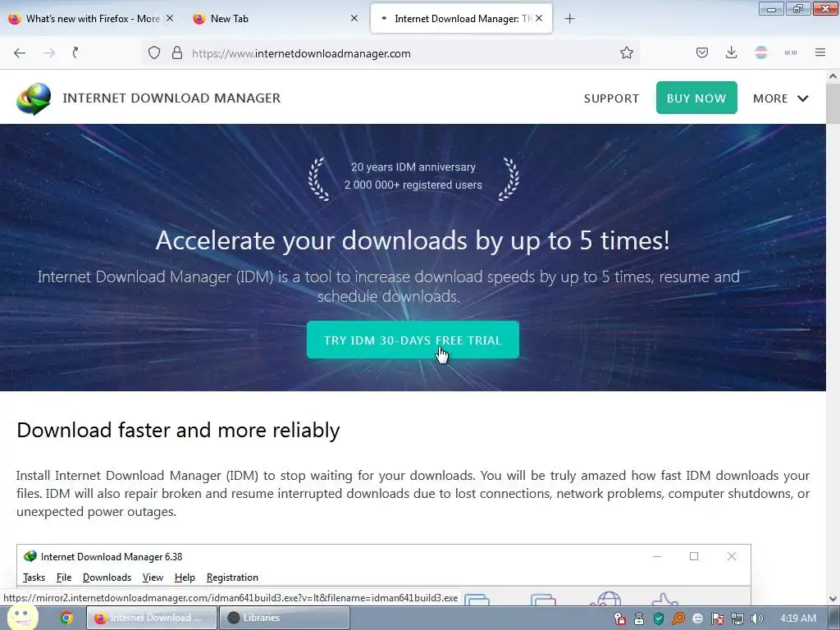Open the Start menu button
Viewport: 840px width, 630px height.
point(22,618)
